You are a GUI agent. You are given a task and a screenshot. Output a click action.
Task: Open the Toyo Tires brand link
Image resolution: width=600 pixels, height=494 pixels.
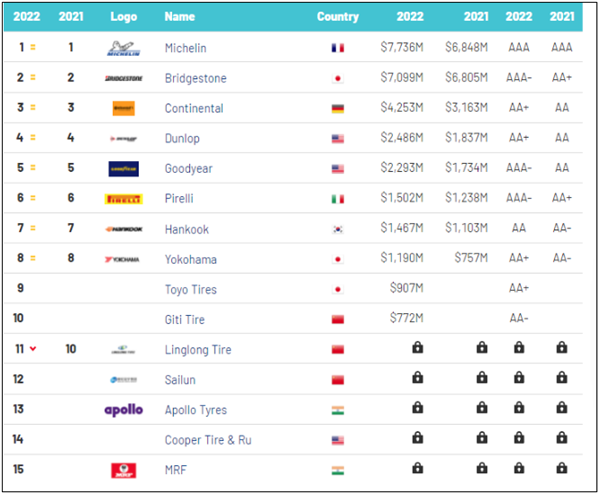pos(190,289)
